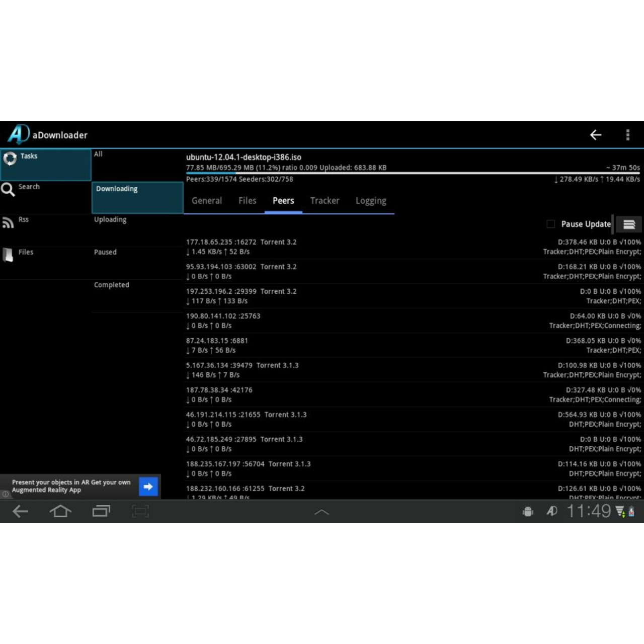Viewport: 644px width, 644px height.
Task: Open the Logging tab
Action: pyautogui.click(x=371, y=201)
